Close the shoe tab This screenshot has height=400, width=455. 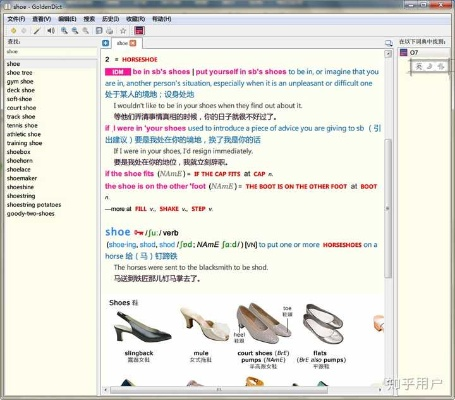coord(133,43)
